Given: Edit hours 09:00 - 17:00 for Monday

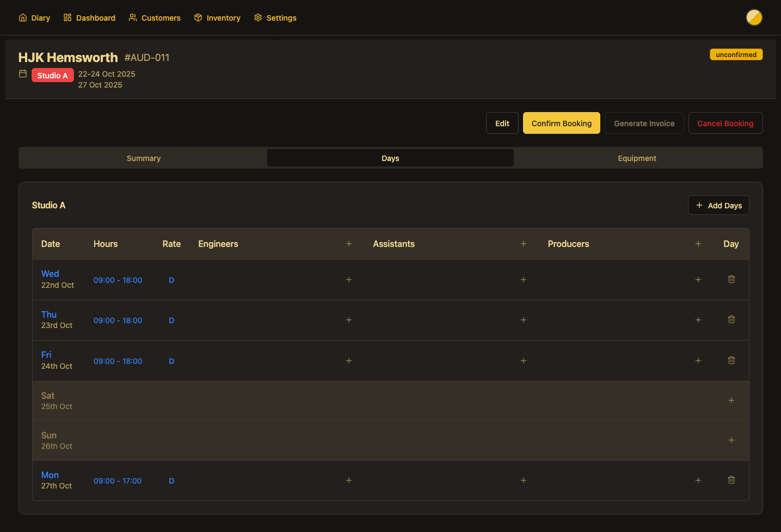Looking at the screenshot, I should pyautogui.click(x=118, y=481).
